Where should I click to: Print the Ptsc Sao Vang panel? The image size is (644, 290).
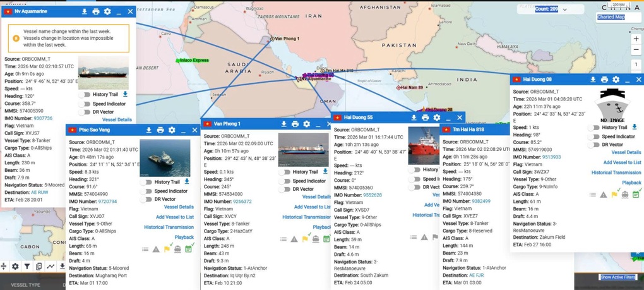(x=160, y=130)
